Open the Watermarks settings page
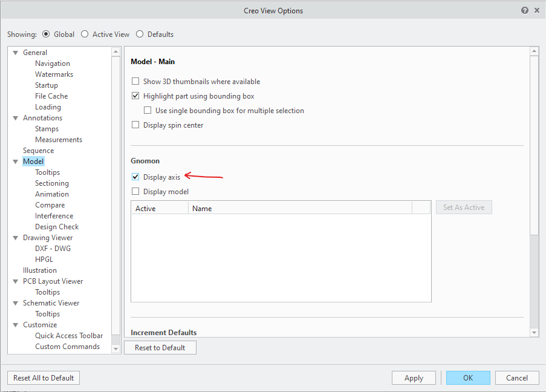 click(52, 74)
